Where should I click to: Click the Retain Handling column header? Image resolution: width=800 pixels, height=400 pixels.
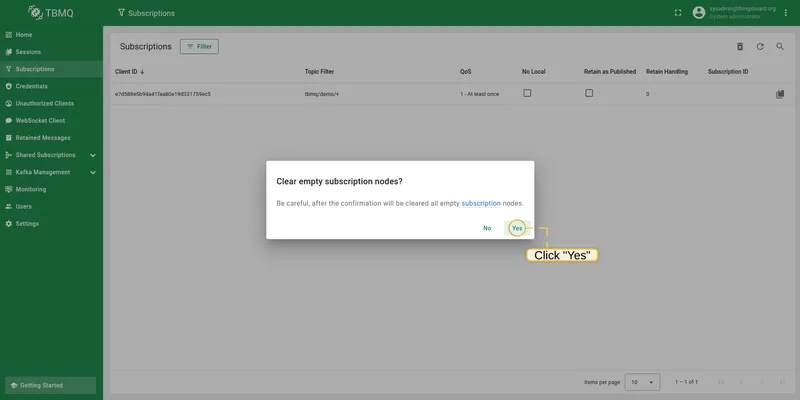coord(667,72)
